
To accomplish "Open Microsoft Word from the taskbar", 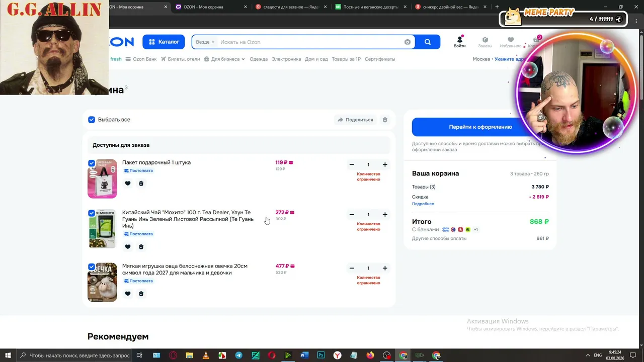I will (304, 355).
